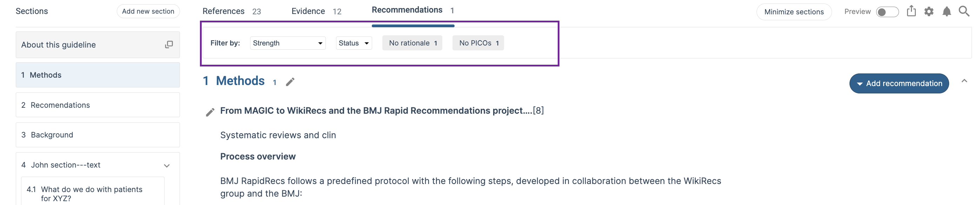This screenshot has width=980, height=205.
Task: Select the Background section item
Action: (x=98, y=135)
